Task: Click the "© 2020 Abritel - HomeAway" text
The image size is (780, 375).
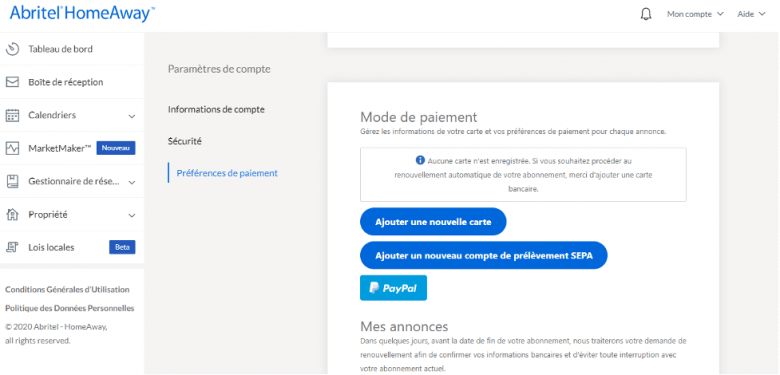Action: pos(56,327)
